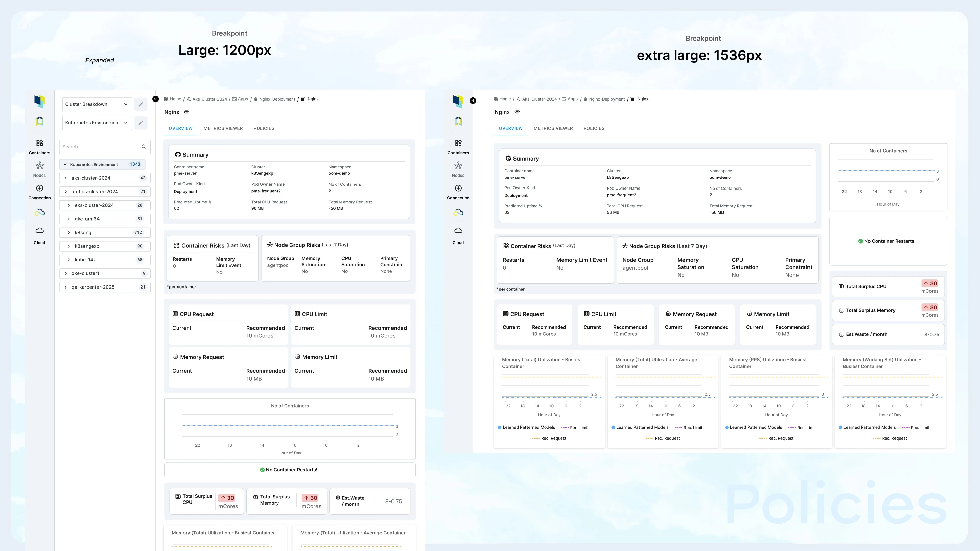Switch to METRICS VIEWER tab in left layout
This screenshot has width=980, height=551.
[x=223, y=129]
